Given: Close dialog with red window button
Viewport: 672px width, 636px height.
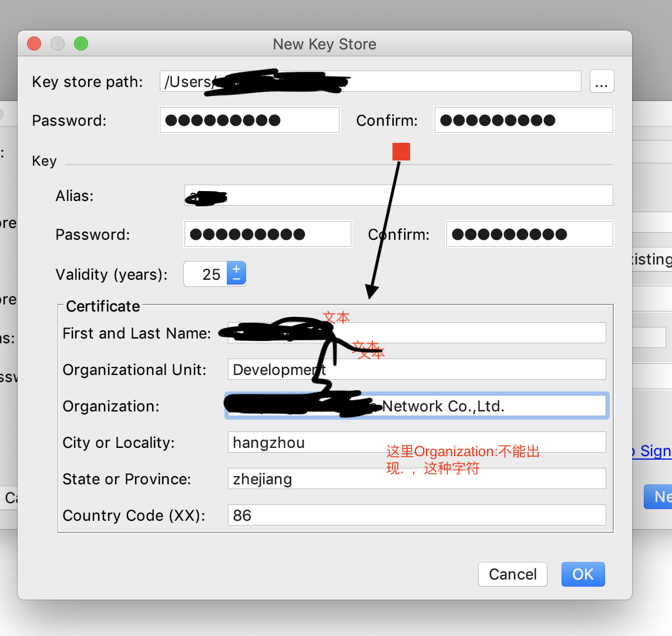Looking at the screenshot, I should click(34, 43).
